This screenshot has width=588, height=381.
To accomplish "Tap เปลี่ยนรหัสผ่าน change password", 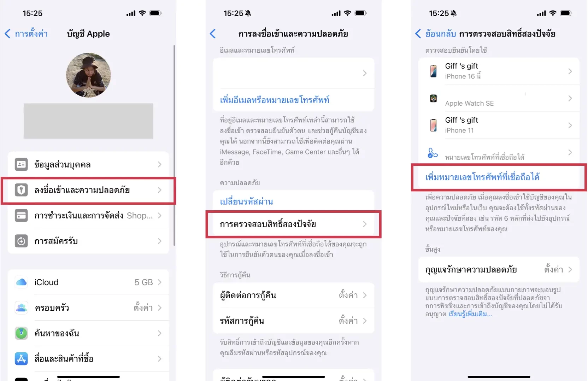I will pos(246,201).
